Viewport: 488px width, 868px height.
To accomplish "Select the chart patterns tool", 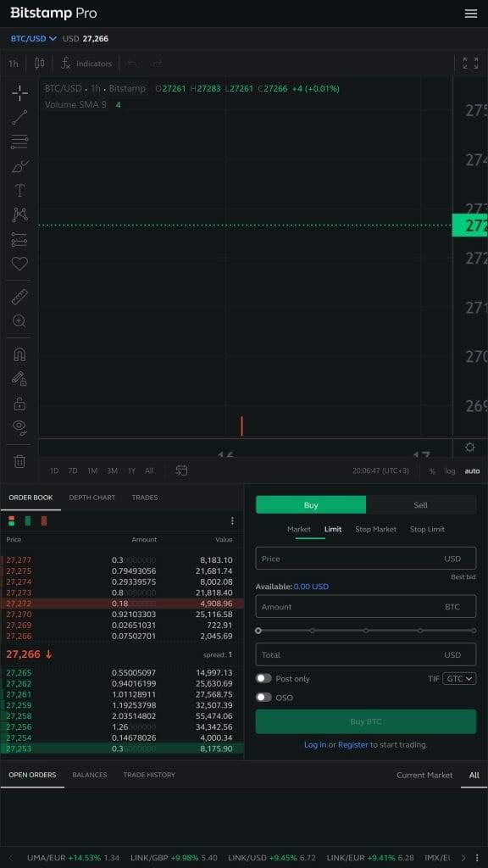I will click(19, 214).
